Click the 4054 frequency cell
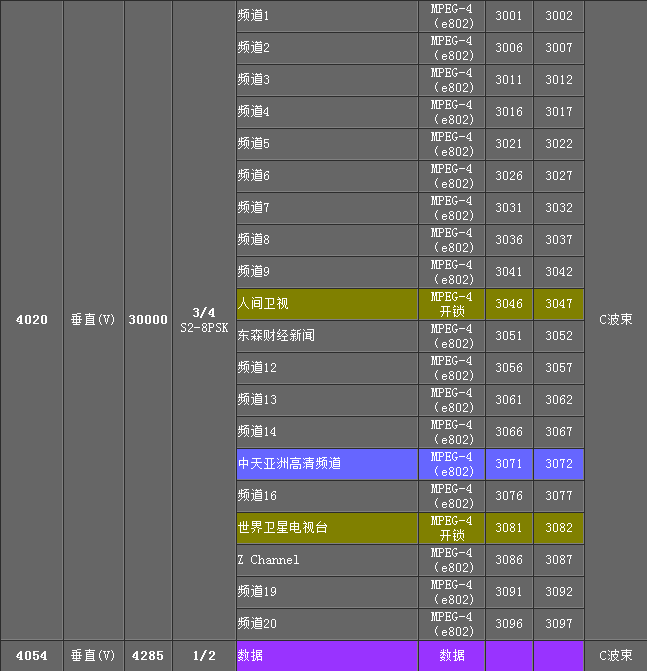Image resolution: width=647 pixels, height=671 pixels. 32,656
